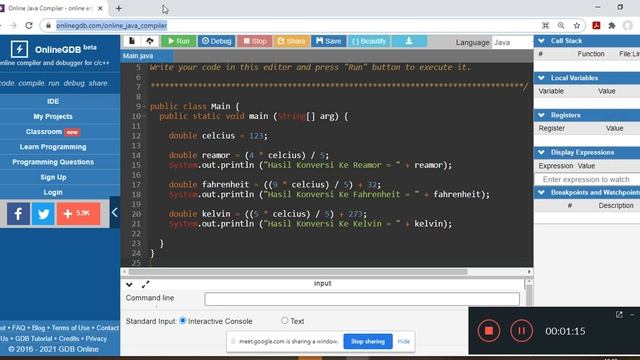Click the input panel vertical scrollbar
The height and width of the screenshot is (360, 640).
[x=529, y=295]
